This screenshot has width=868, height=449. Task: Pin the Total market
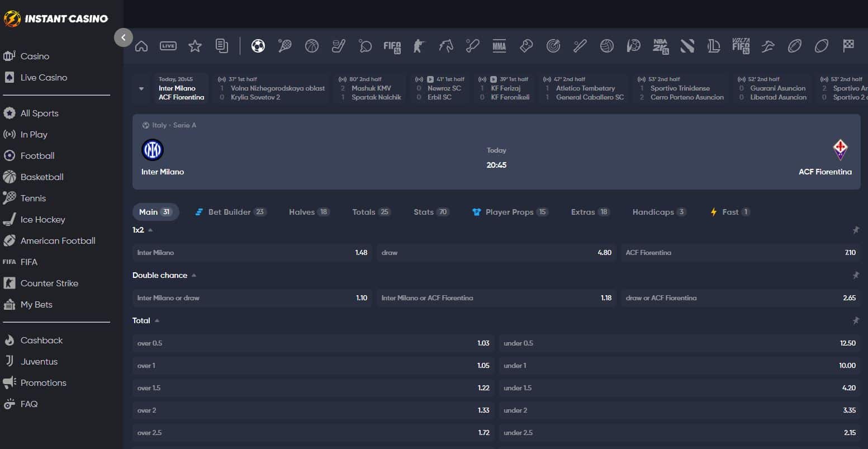point(855,320)
